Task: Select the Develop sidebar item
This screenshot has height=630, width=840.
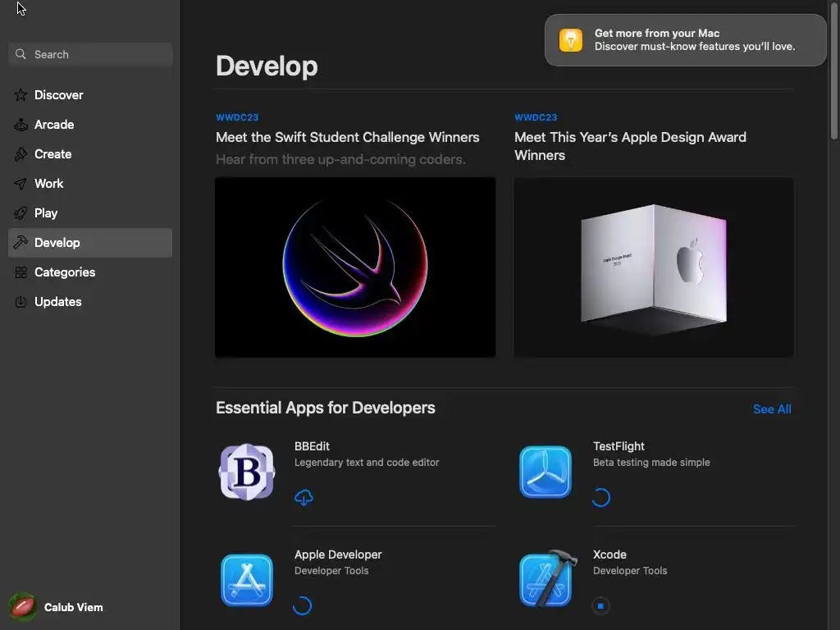Action: click(x=90, y=243)
